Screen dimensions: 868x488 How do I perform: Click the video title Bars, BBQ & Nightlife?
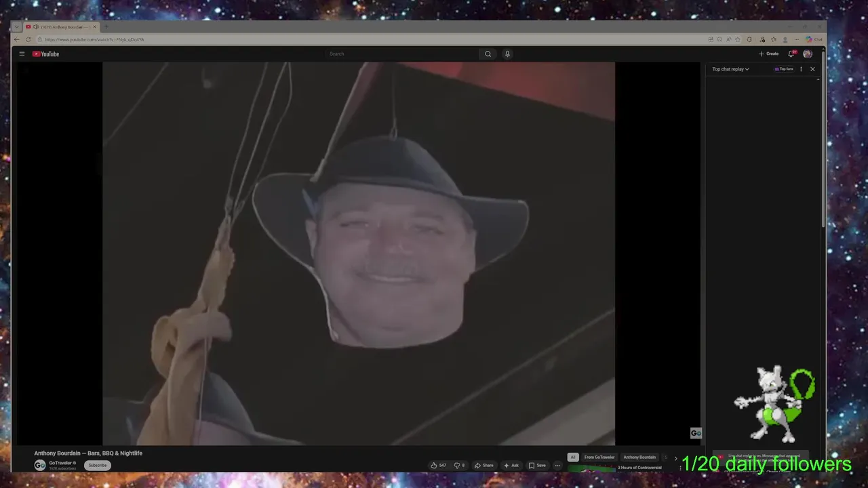[88, 453]
